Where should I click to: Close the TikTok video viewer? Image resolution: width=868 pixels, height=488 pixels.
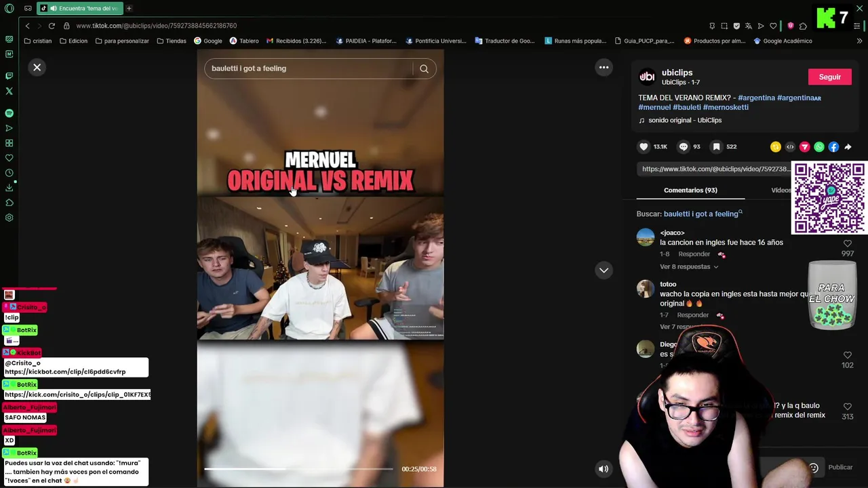pyautogui.click(x=37, y=67)
